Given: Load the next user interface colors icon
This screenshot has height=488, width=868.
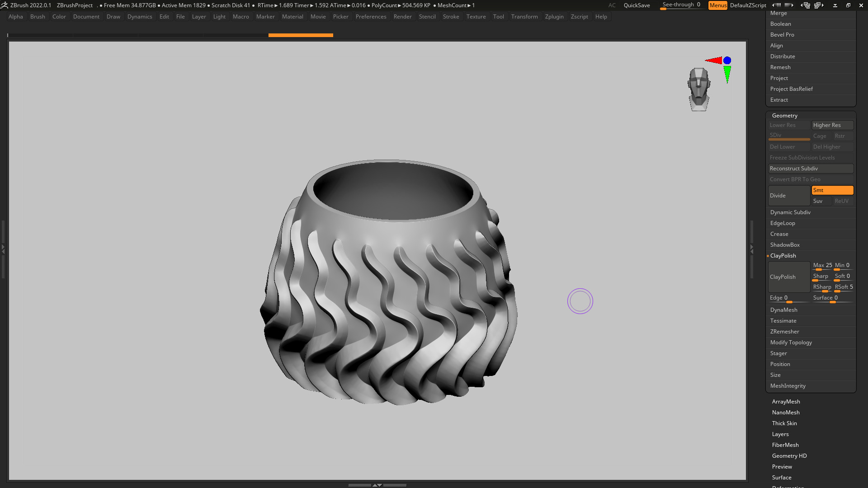Looking at the screenshot, I should (x=789, y=5).
